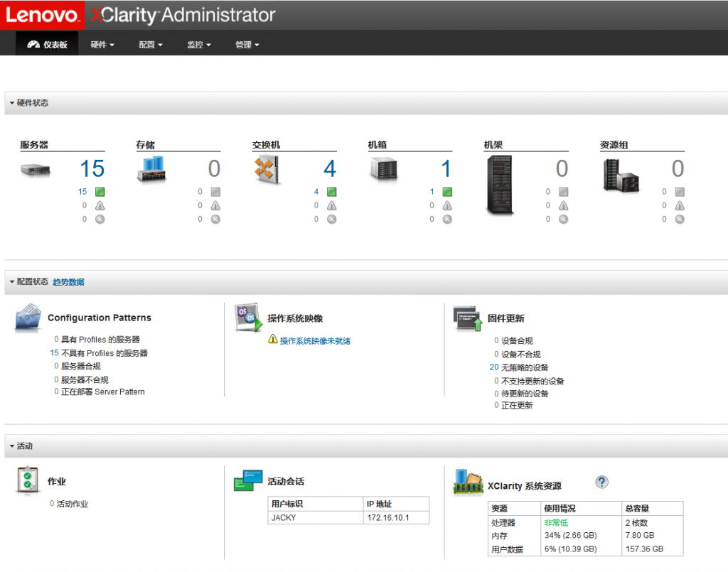The height and width of the screenshot is (572, 728).
Task: Click the XClarity 系统资源 icon
Action: pyautogui.click(x=468, y=482)
